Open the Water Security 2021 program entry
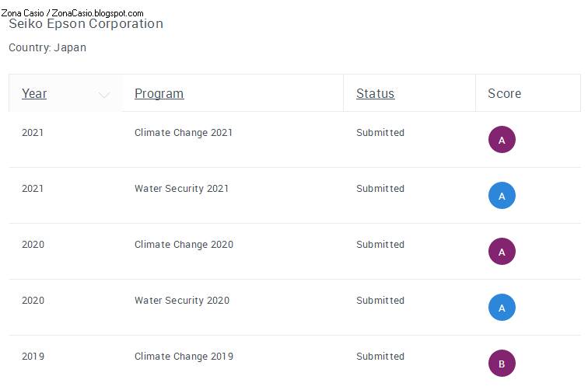588x390 pixels. (181, 189)
